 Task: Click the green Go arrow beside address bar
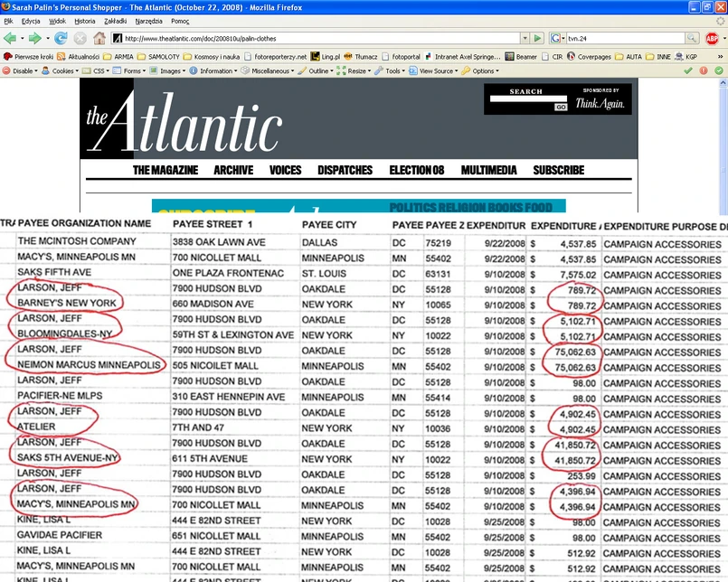(x=537, y=38)
